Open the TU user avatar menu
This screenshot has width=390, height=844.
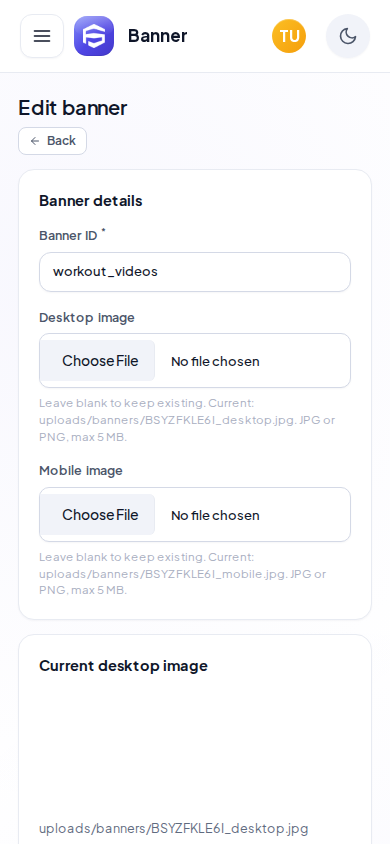pos(289,36)
